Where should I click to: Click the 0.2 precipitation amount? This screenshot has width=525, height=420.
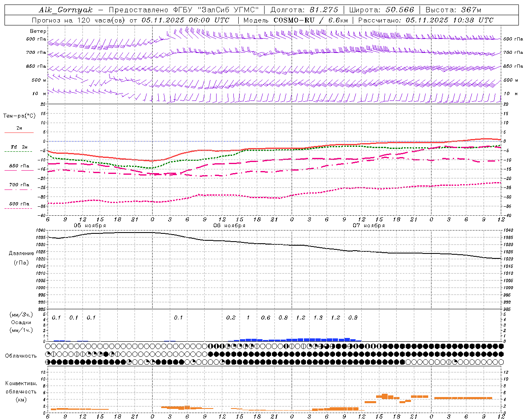[231, 318]
